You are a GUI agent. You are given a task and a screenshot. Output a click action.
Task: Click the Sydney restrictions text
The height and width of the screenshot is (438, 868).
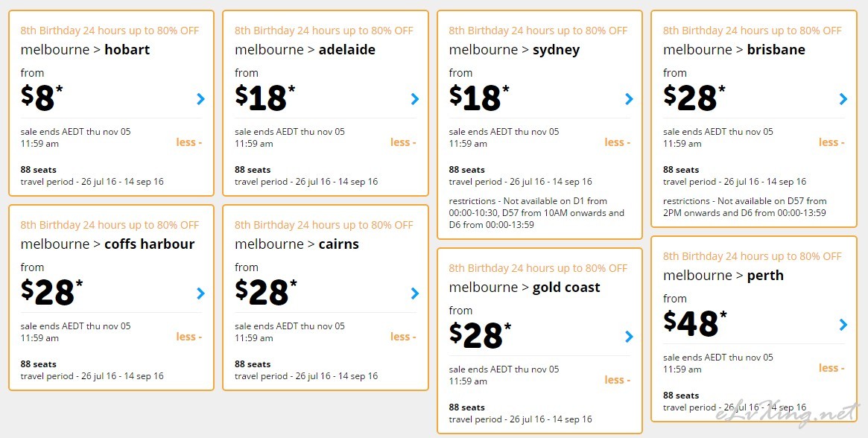point(536,213)
